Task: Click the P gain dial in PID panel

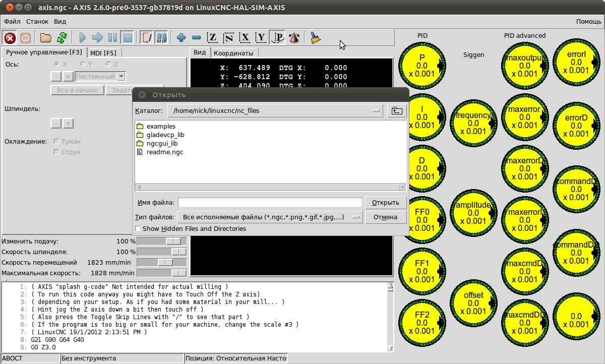Action: pyautogui.click(x=422, y=66)
